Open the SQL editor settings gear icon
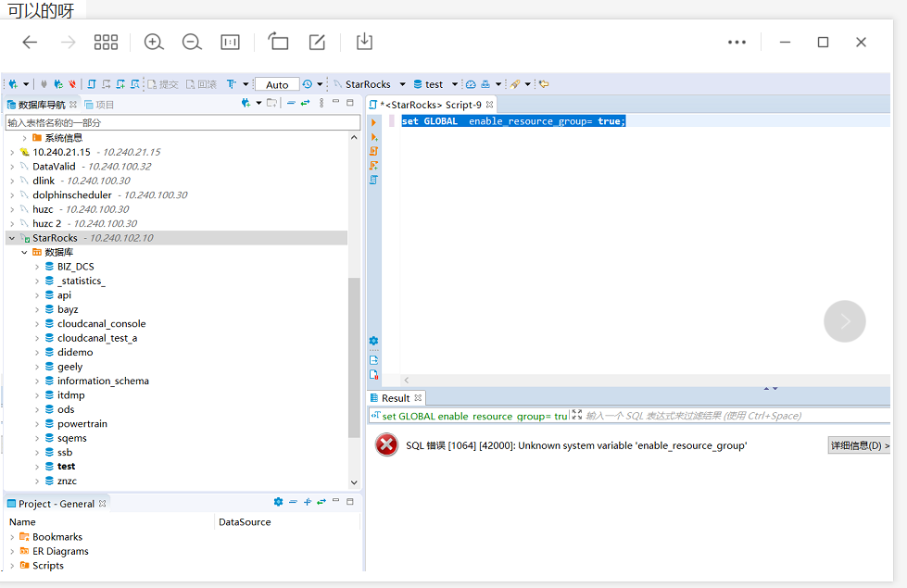Screen dimensions: 907x588 click(x=373, y=341)
